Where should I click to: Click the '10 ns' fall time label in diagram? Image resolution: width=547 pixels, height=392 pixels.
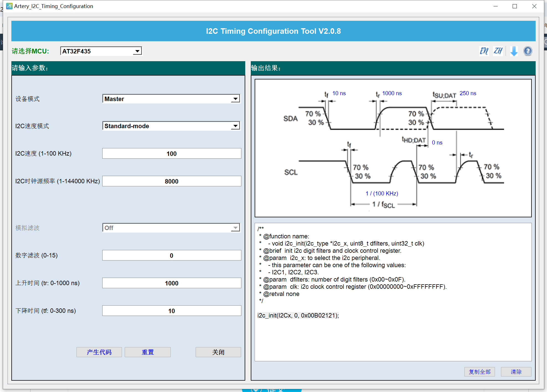coord(339,93)
